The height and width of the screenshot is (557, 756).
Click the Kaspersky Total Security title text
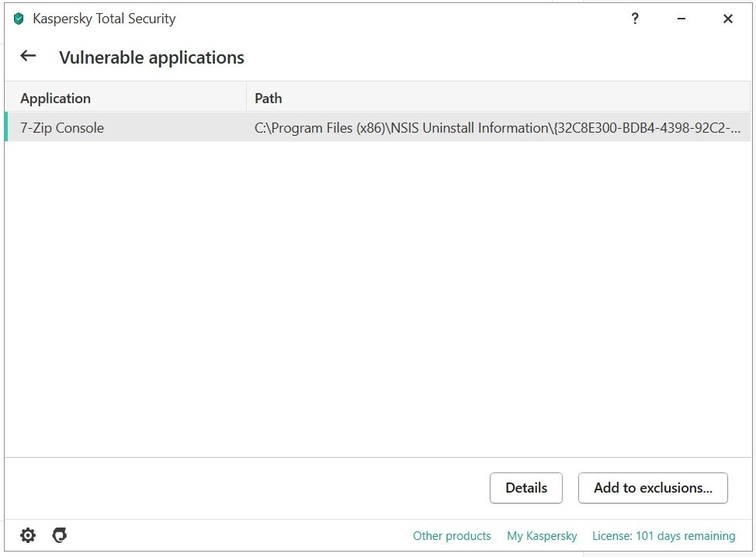click(104, 19)
